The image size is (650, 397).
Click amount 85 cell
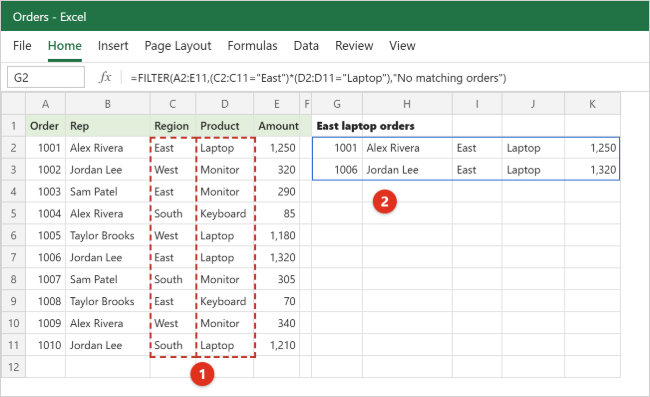[276, 214]
